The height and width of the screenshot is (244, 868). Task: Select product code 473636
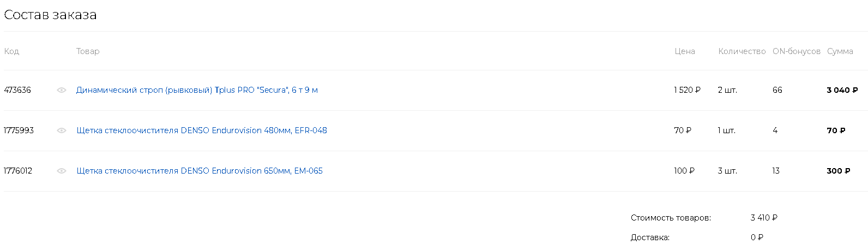[17, 90]
